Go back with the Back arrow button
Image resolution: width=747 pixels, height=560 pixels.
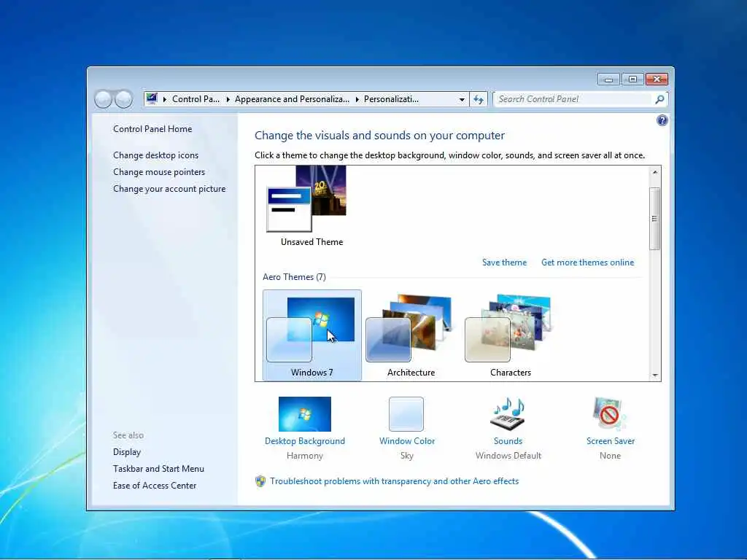[x=103, y=99]
